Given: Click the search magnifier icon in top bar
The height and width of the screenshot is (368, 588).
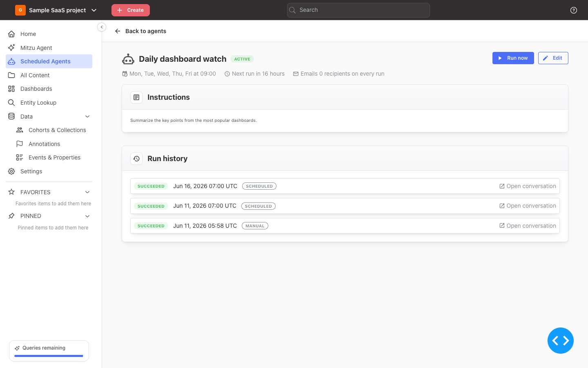Looking at the screenshot, I should [x=292, y=10].
